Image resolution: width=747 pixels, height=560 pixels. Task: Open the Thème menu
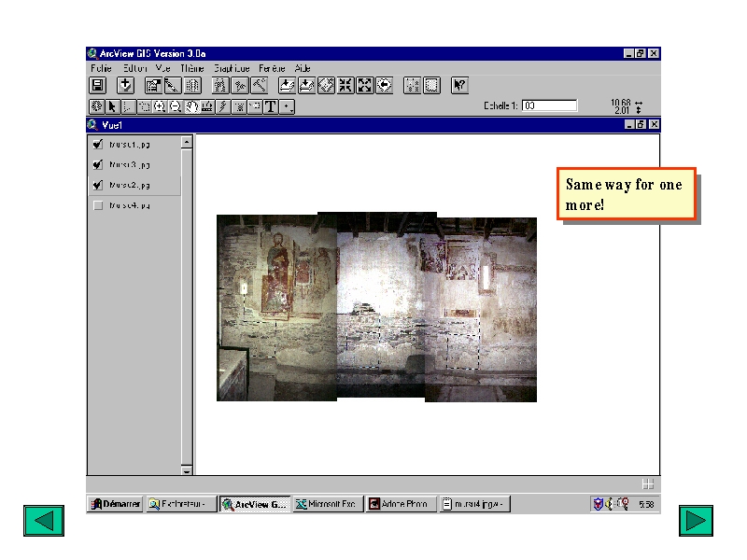click(x=192, y=68)
